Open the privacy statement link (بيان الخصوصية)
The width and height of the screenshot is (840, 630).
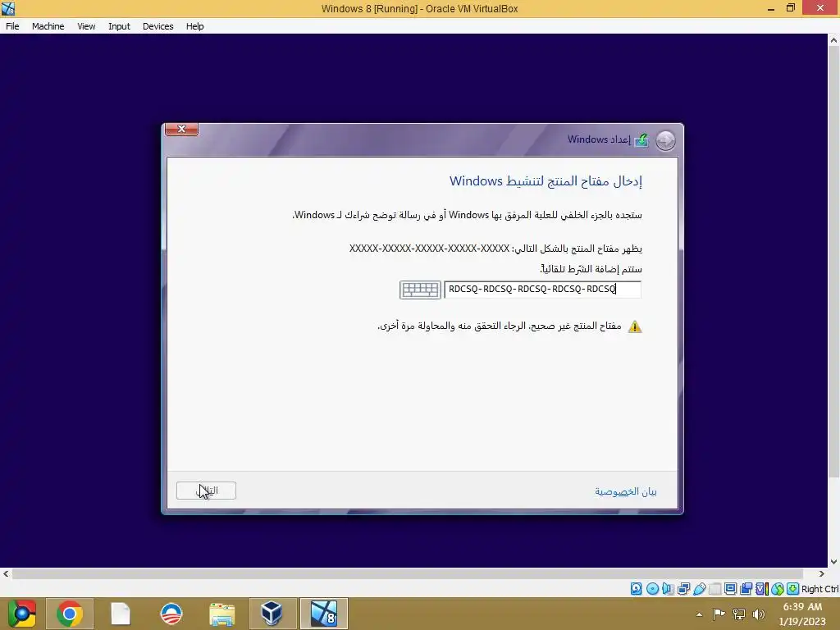coord(626,491)
